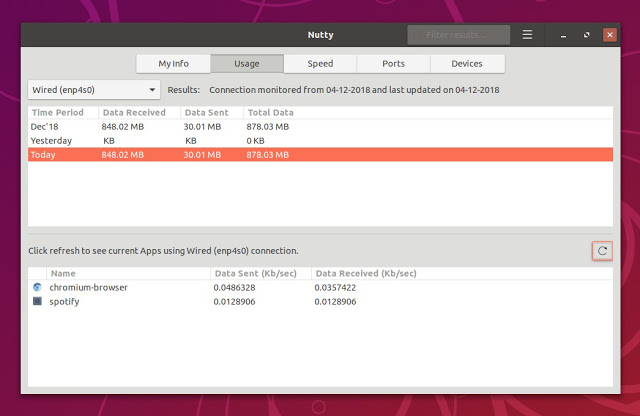Switch to the Usage tab
This screenshot has width=640, height=416.
coord(247,64)
